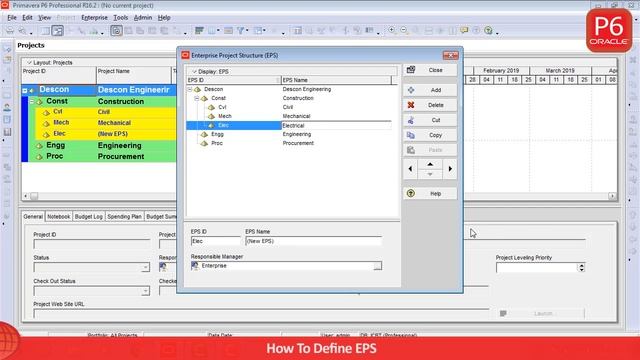Move EPS node right with right arrow
This screenshot has width=640, height=360.
450,169
